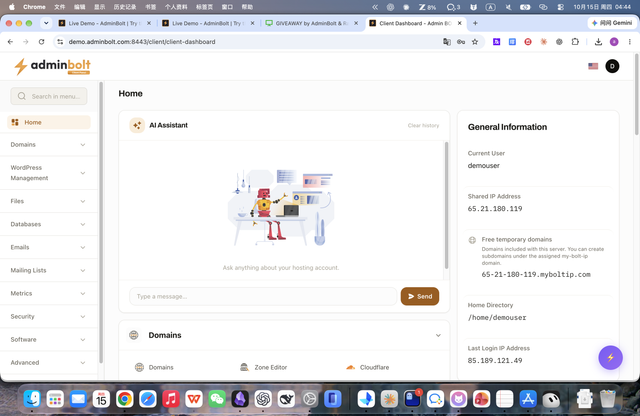Image resolution: width=640 pixels, height=416 pixels.
Task: Close the Client Dashboard tab
Action: (460, 23)
